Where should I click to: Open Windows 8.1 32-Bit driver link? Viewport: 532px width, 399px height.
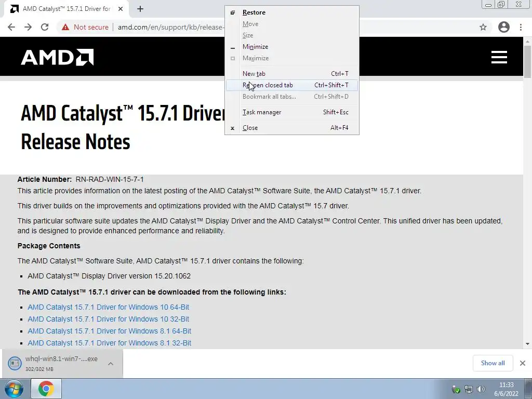[109, 343]
